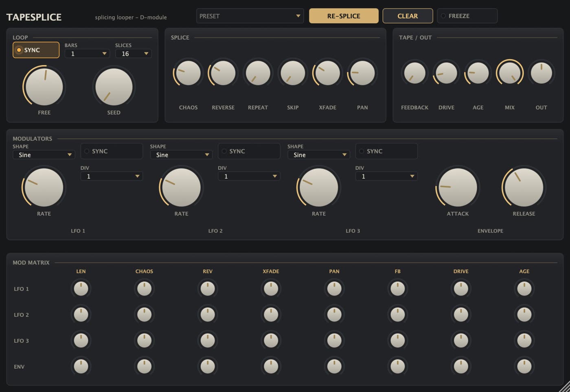Select the envelope ATTACK knob
Viewport: 570px width, 392px height.
click(x=458, y=187)
